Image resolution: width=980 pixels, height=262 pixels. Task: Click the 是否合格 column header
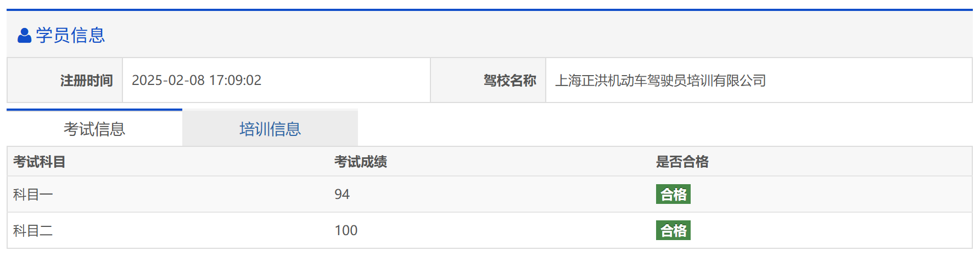pyautogui.click(x=682, y=162)
